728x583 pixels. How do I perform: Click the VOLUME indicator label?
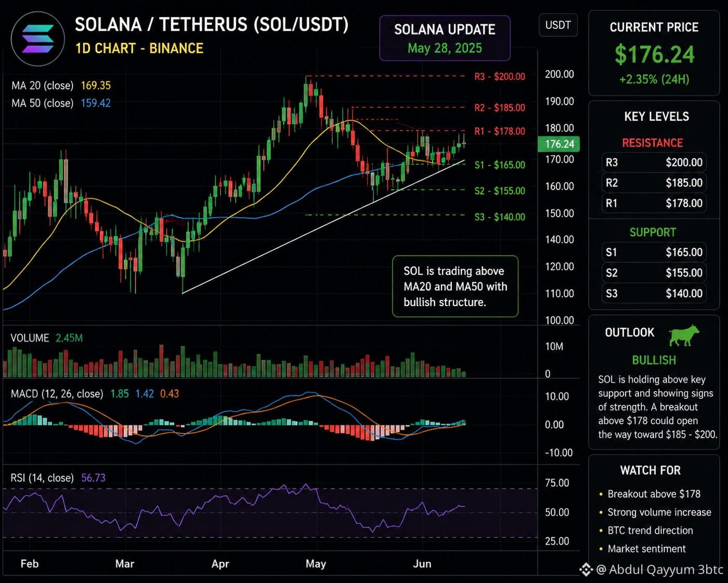(x=30, y=338)
